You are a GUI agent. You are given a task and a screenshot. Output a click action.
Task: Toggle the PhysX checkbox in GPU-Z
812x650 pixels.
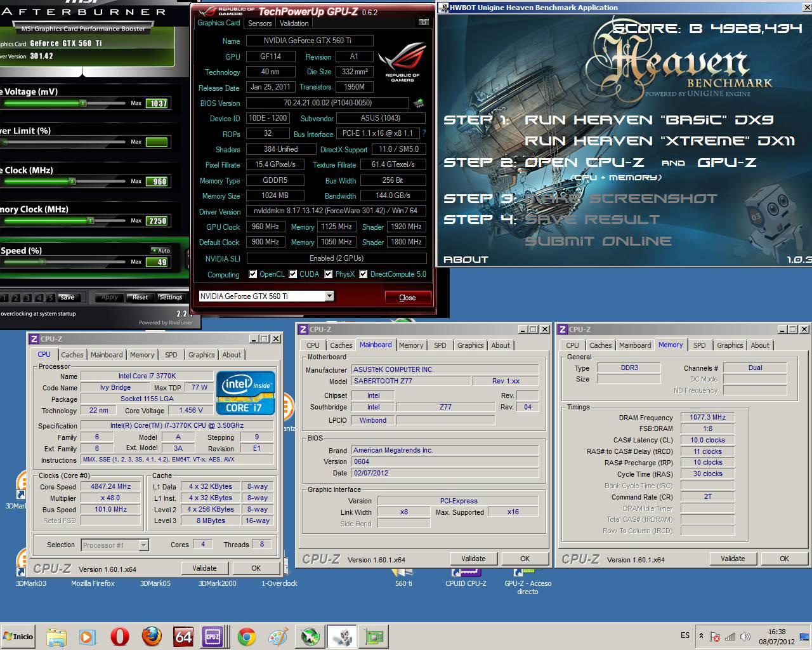329,274
